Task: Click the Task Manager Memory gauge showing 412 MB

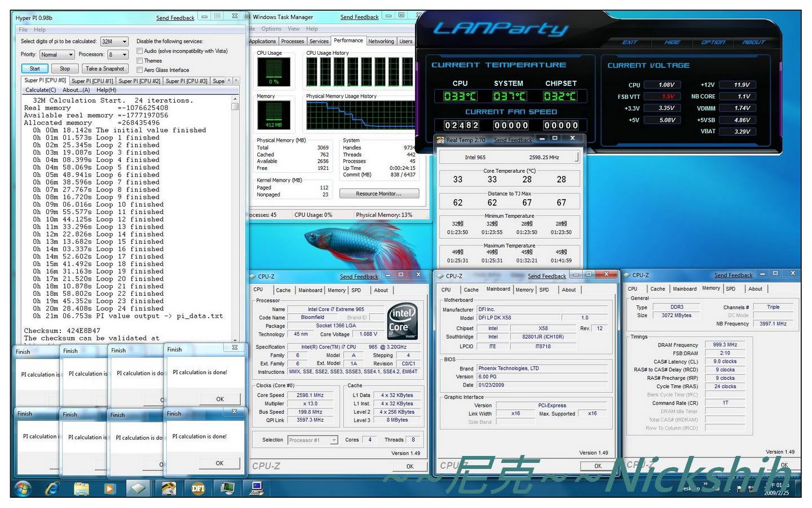Action: coord(273,115)
